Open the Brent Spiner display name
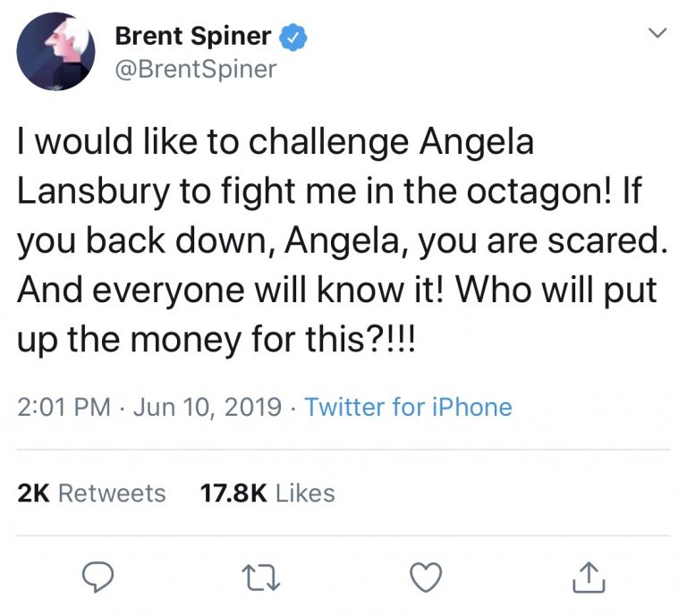This screenshot has height=616, width=687. tap(191, 38)
